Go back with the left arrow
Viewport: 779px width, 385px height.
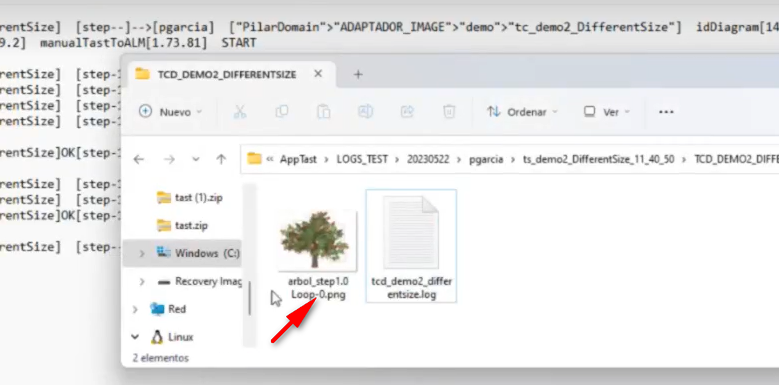click(x=139, y=159)
